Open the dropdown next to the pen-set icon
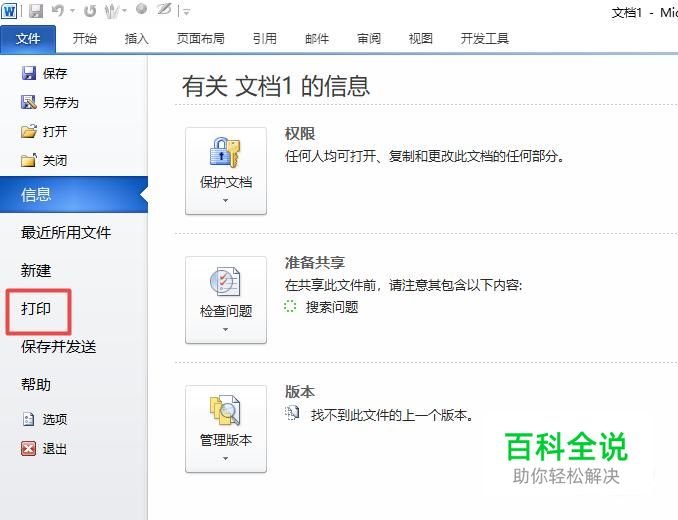The width and height of the screenshot is (678, 520). (124, 11)
